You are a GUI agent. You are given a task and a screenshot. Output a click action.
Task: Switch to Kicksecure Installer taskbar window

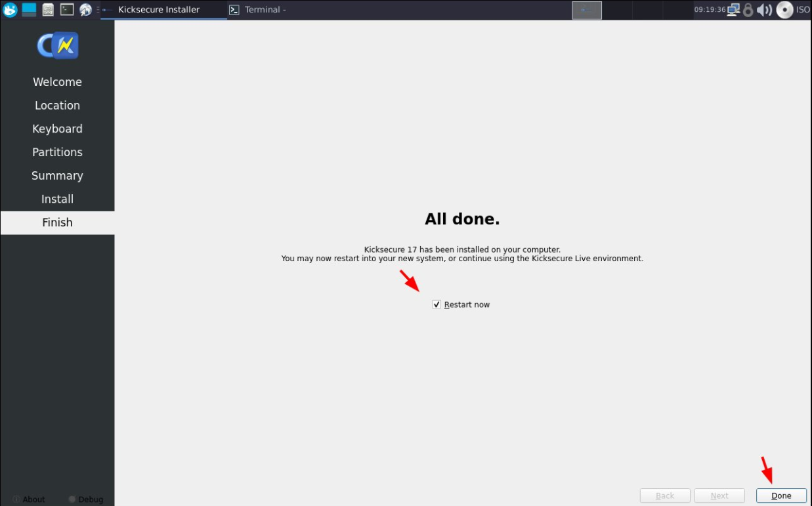coord(164,10)
